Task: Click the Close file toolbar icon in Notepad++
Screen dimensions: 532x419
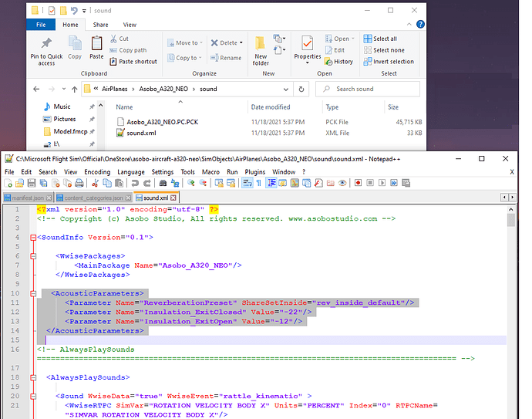Action: coord(56,184)
